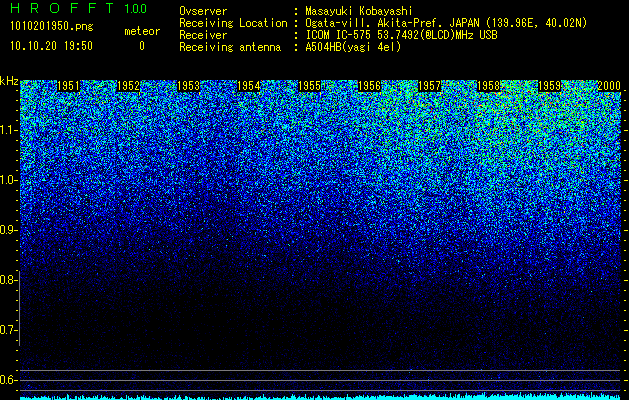Image resolution: width=629 pixels, height=400 pixels.
Task: Click the date 10.10.20 19:50
Action: pyautogui.click(x=51, y=46)
